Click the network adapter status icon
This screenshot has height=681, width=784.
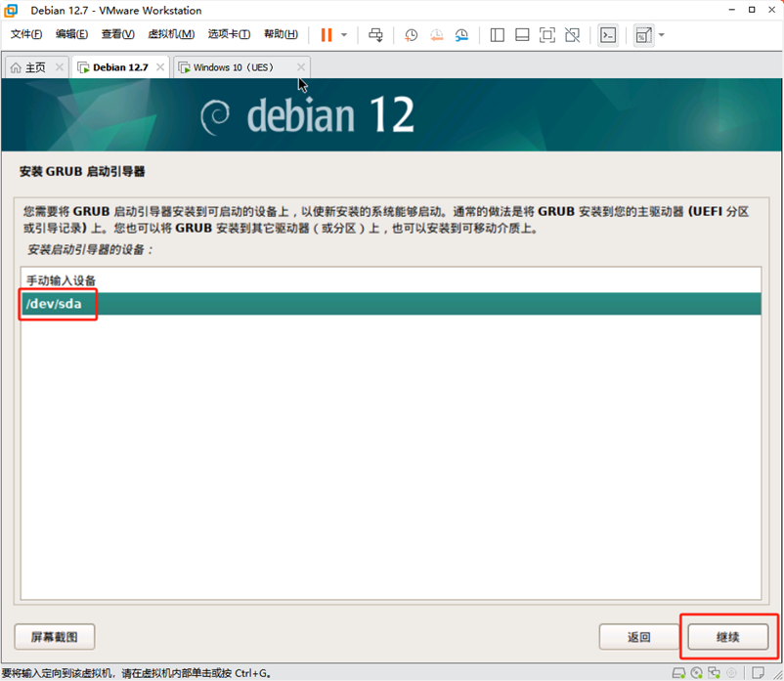tap(714, 673)
